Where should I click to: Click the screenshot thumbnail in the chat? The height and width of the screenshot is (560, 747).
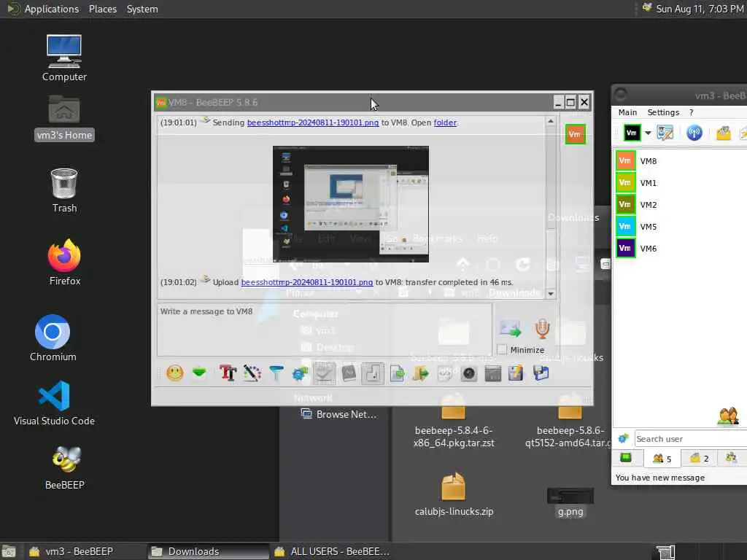351,204
